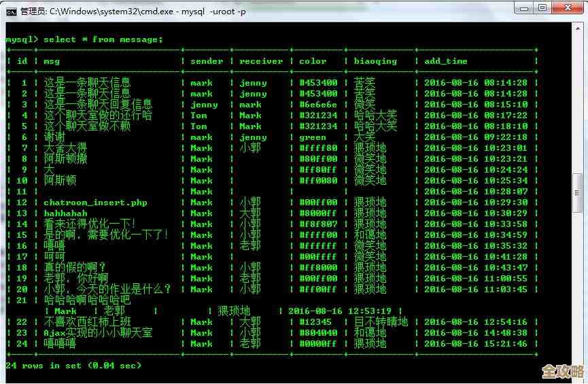Click the scrollbar up arrow
This screenshot has width=588, height=384.
pyautogui.click(x=578, y=27)
